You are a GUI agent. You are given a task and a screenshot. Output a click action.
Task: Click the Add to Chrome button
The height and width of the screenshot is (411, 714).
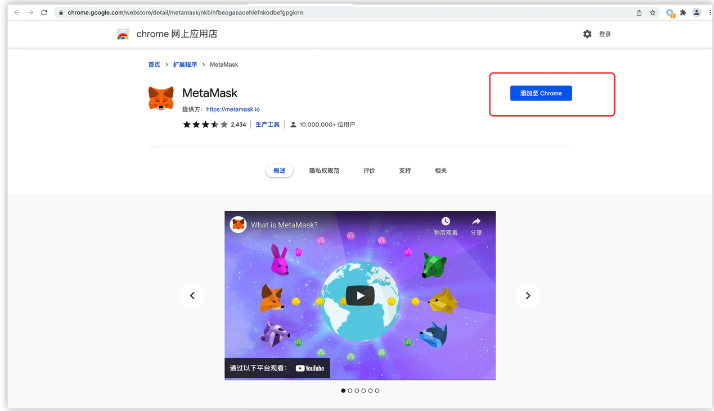(541, 93)
